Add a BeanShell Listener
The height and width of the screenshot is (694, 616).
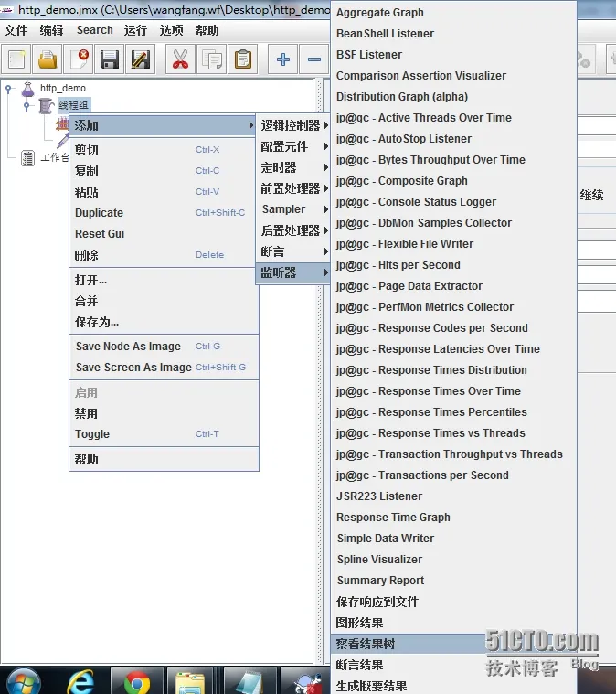tap(453, 34)
